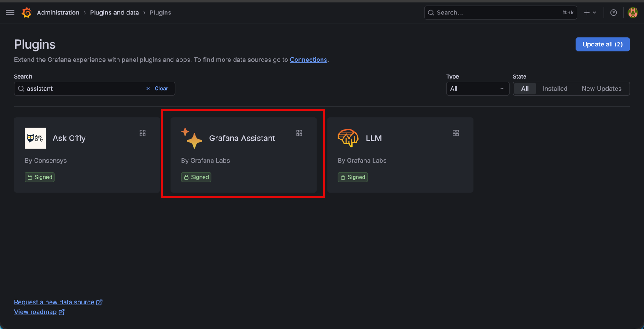
Task: Click external link icon beside Request a new data source
Action: tap(99, 302)
